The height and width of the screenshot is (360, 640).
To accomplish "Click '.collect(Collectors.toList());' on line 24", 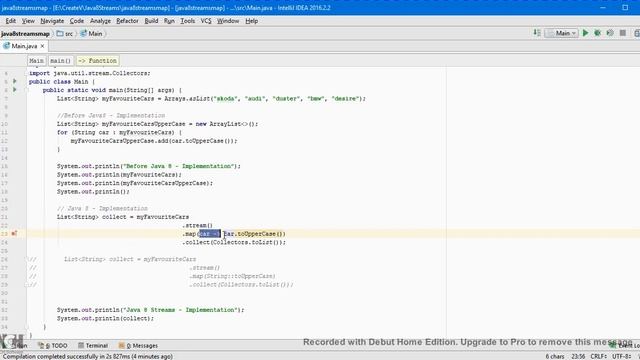I will coord(234,242).
